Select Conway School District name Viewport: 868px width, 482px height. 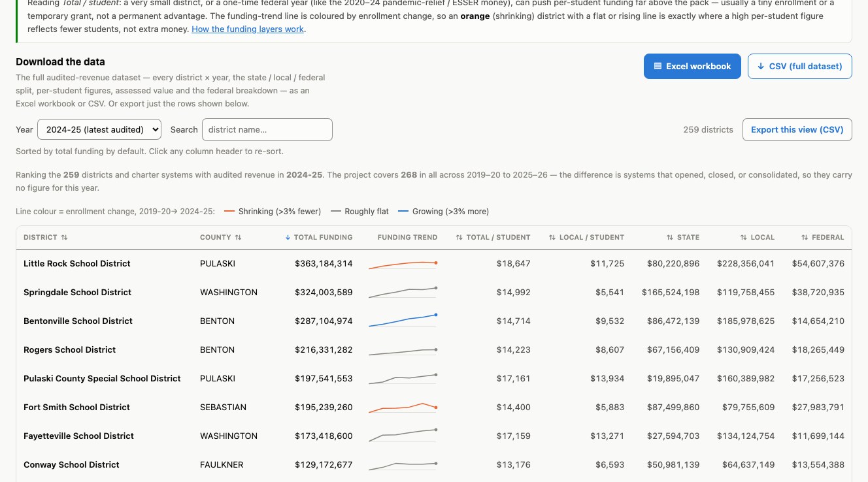[x=71, y=464]
